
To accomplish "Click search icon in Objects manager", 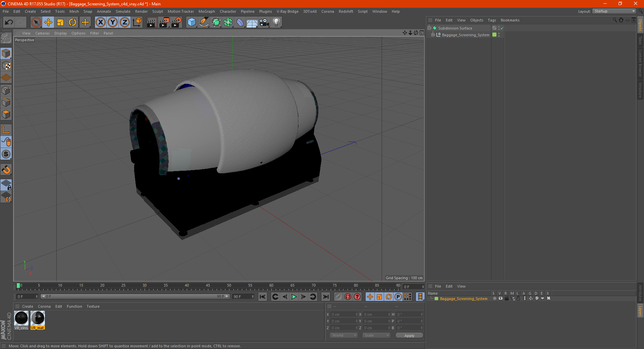I will 614,20.
